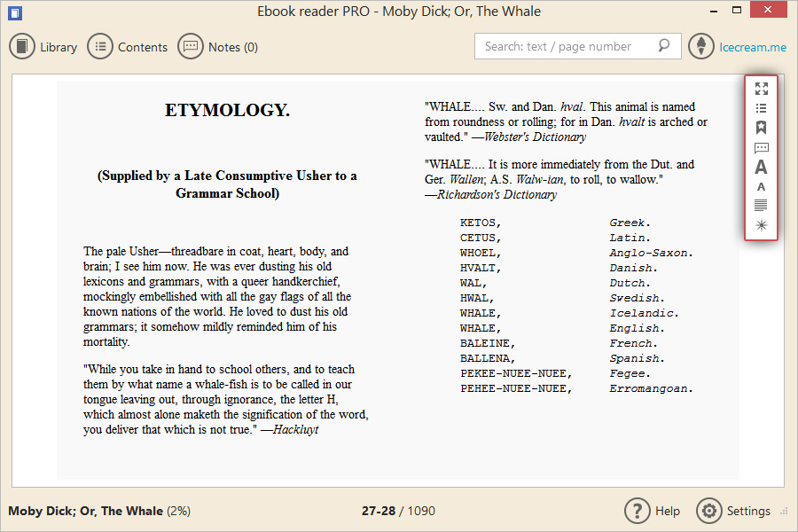Open the Contents from the top toolbar
This screenshot has height=532, width=798.
(x=127, y=47)
